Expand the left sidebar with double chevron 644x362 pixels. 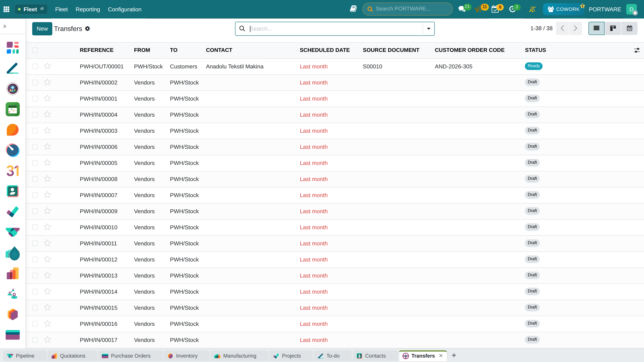click(5, 26)
